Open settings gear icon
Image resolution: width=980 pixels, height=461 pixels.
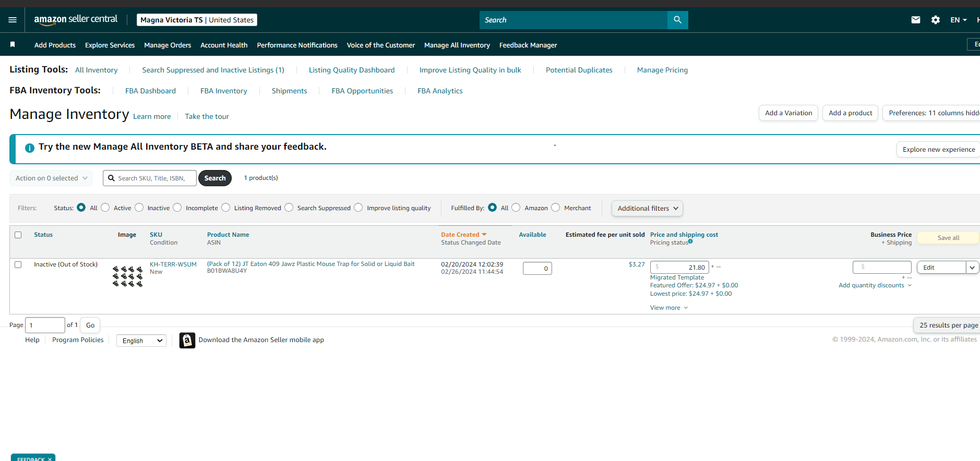click(935, 20)
